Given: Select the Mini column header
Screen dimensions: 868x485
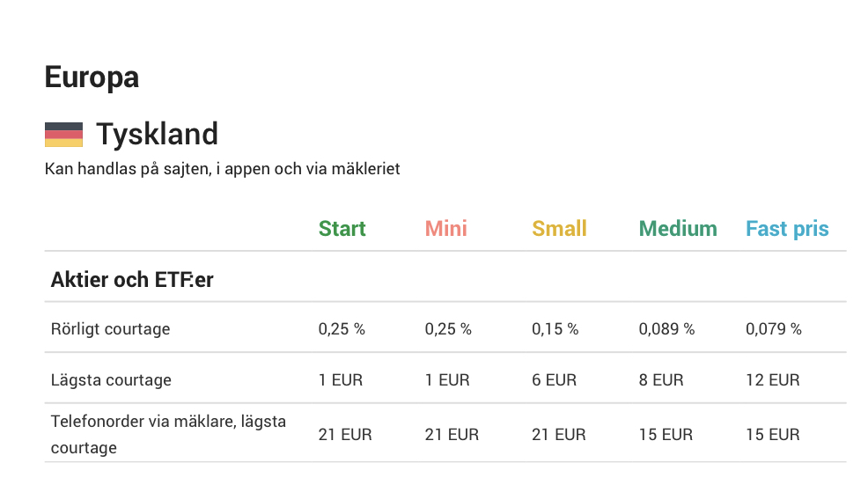Looking at the screenshot, I should (446, 229).
